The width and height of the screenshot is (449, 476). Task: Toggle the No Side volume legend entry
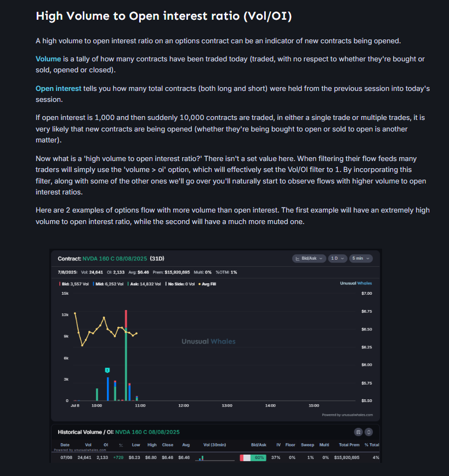[x=180, y=284]
